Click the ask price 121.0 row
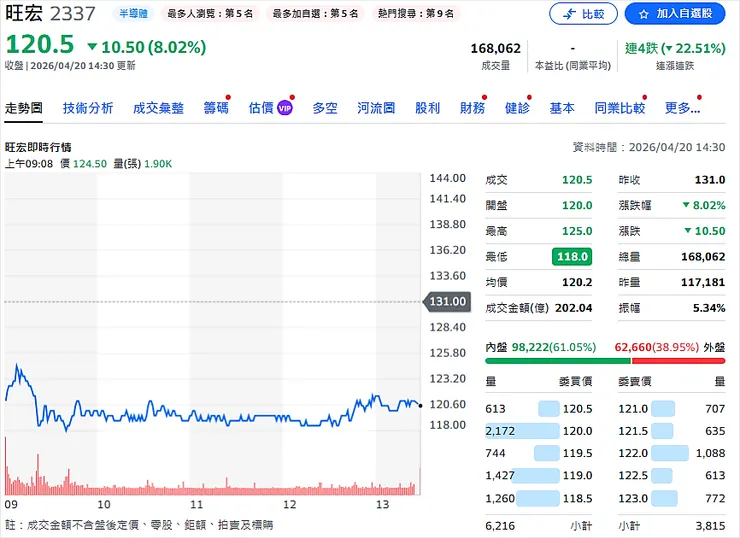The height and width of the screenshot is (538, 740). pyautogui.click(x=672, y=409)
